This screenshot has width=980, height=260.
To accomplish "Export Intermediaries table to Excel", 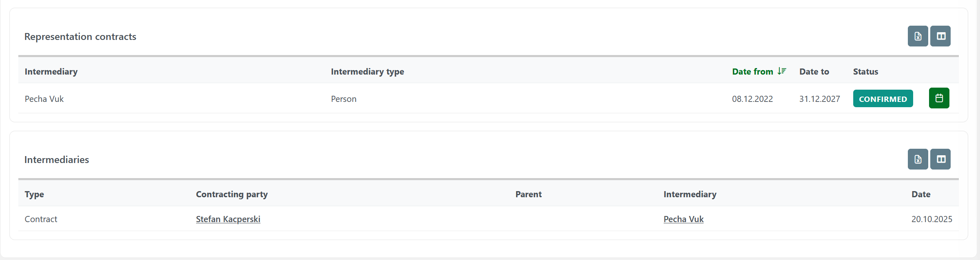I will pyautogui.click(x=918, y=159).
